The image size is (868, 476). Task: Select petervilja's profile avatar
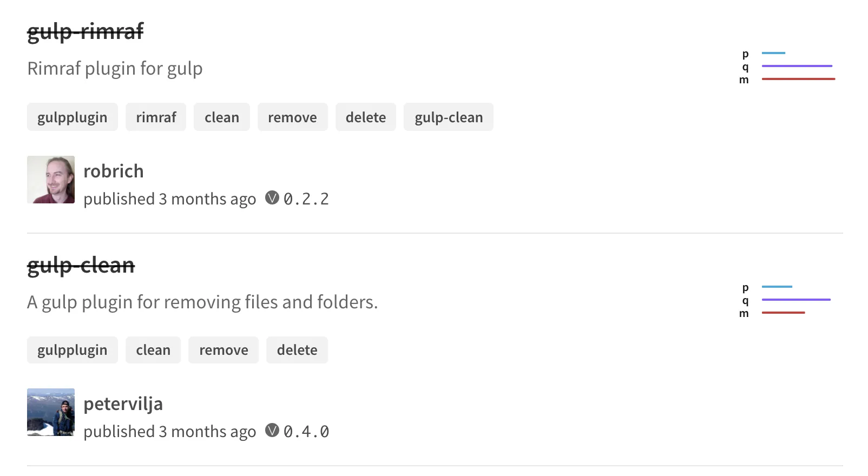[51, 413]
